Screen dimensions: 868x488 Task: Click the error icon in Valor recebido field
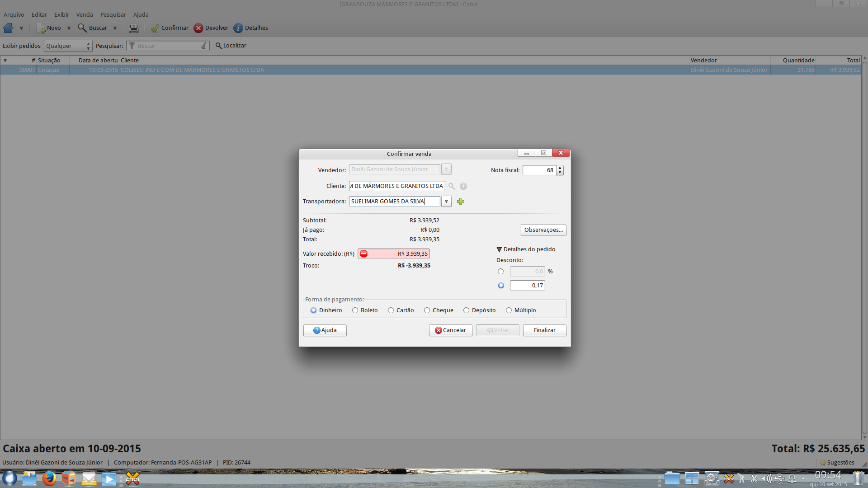364,254
